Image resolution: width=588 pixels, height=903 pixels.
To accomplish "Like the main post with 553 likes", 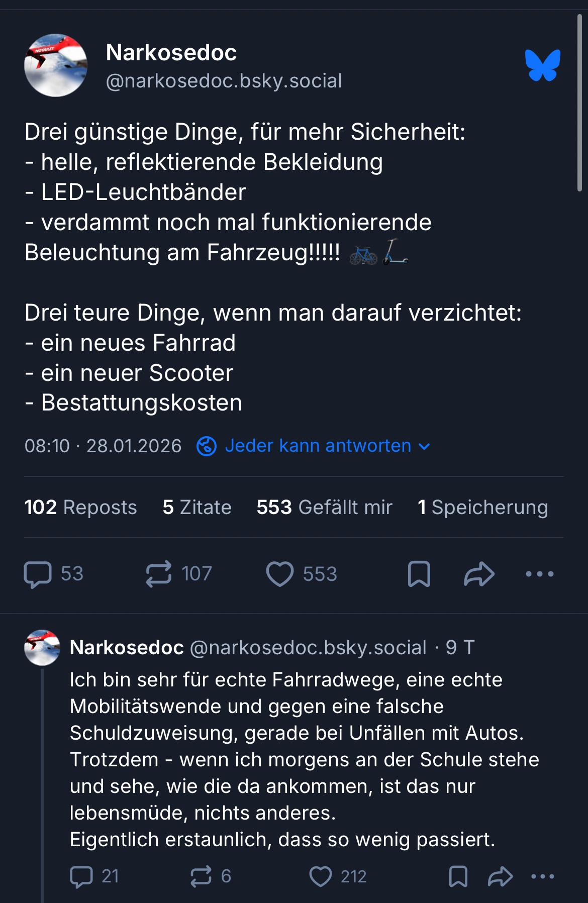I will [280, 574].
